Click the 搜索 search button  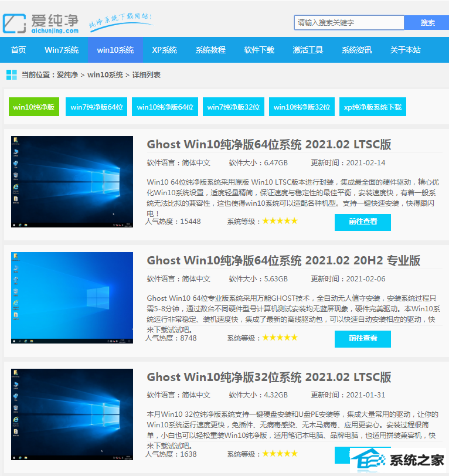pos(427,22)
